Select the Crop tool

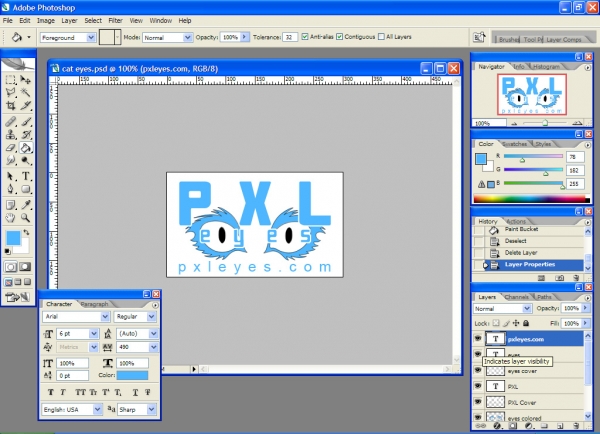click(11, 105)
